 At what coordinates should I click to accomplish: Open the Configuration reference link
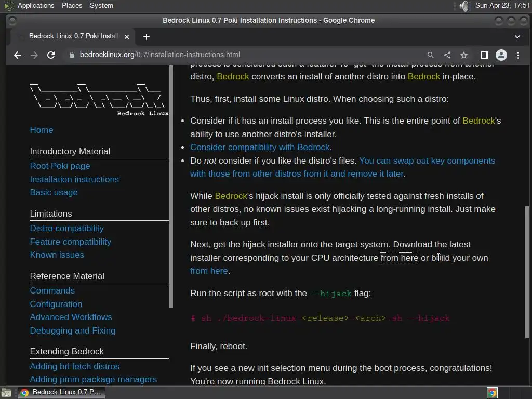point(56,304)
